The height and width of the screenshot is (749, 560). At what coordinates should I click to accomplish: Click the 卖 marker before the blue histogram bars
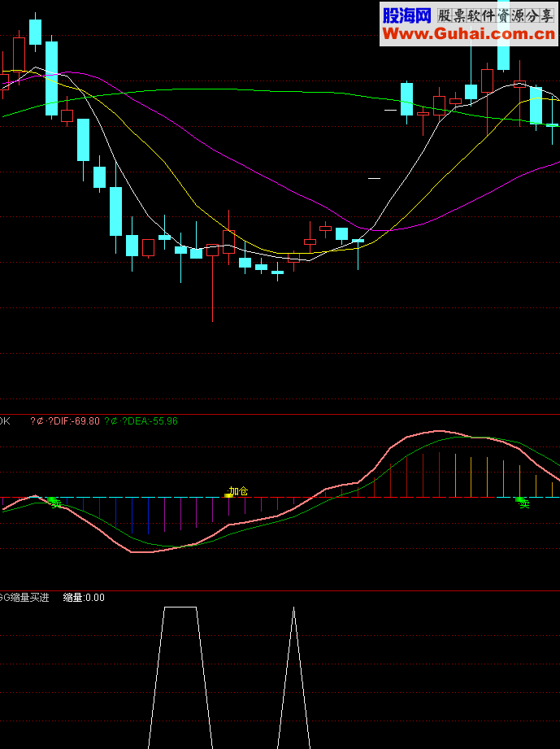[54, 502]
